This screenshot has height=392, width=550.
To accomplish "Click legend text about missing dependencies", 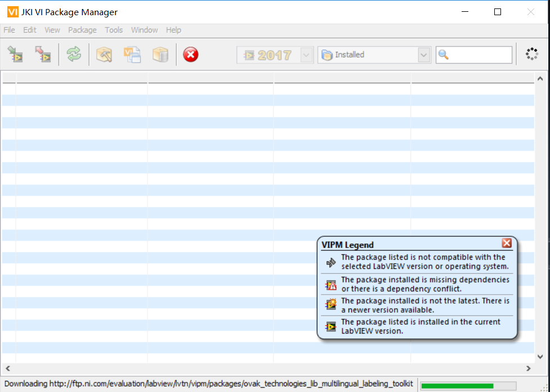I will tap(425, 284).
